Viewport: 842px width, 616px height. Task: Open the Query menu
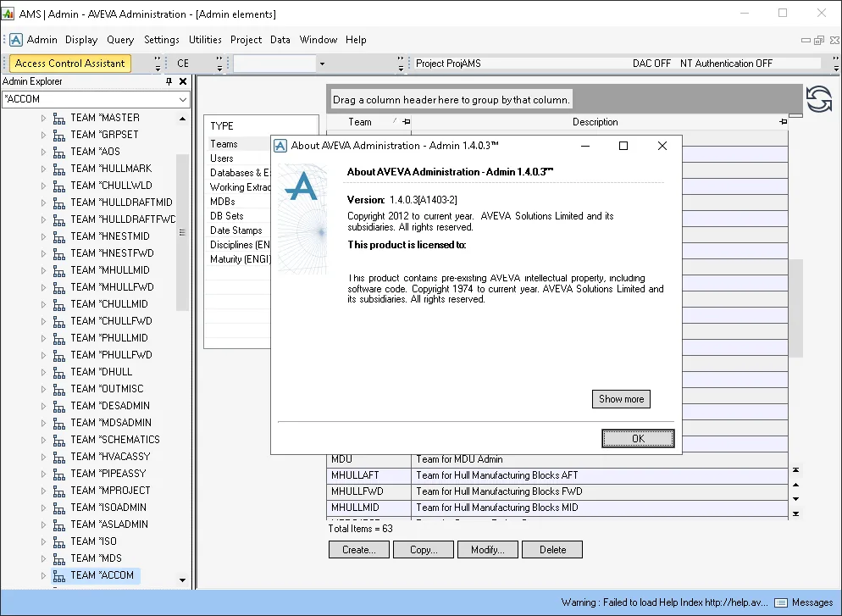point(120,40)
